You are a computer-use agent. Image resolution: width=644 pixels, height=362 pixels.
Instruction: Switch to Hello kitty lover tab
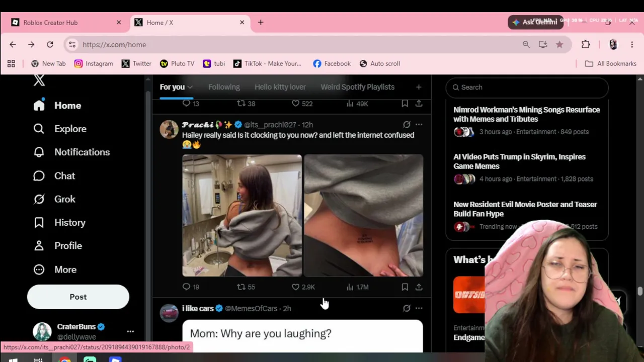tap(280, 87)
